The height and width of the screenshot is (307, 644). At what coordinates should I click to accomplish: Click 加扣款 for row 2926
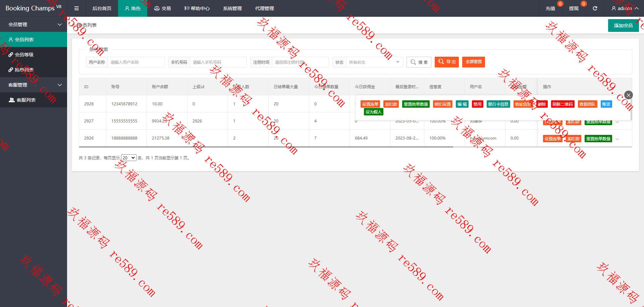[x=574, y=139]
